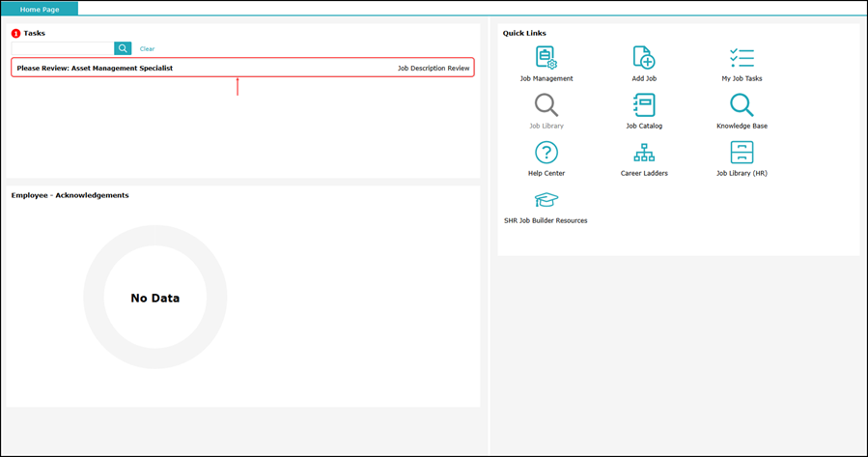The height and width of the screenshot is (457, 868).
Task: Click the Job Management text label
Action: click(x=546, y=78)
